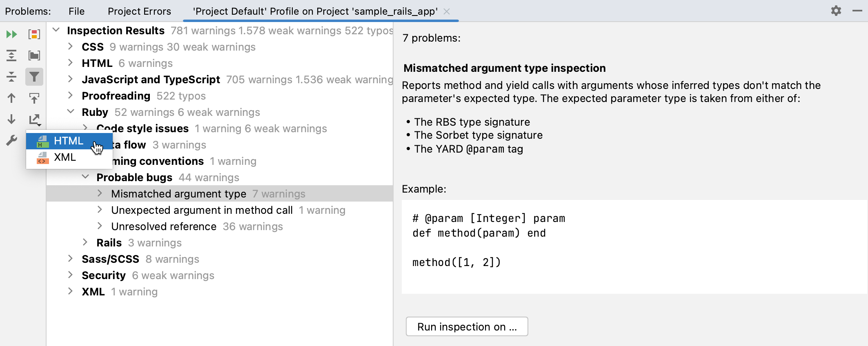Choose XML from the export popup

65,157
